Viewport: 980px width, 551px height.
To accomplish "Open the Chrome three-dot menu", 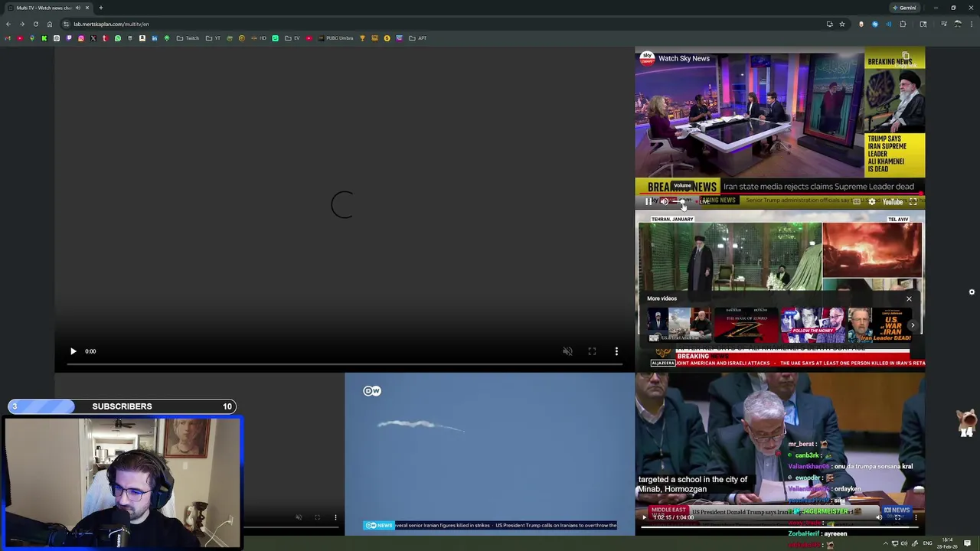I will [972, 24].
